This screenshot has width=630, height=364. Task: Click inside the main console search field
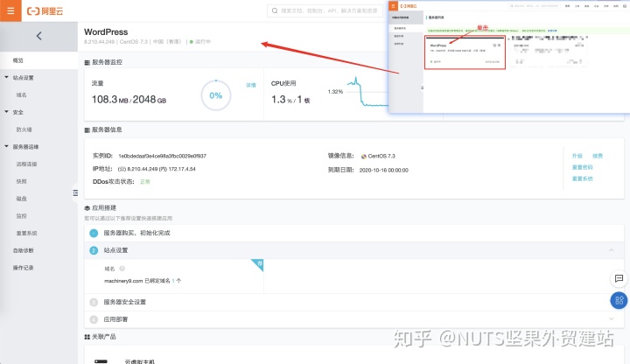coord(325,10)
